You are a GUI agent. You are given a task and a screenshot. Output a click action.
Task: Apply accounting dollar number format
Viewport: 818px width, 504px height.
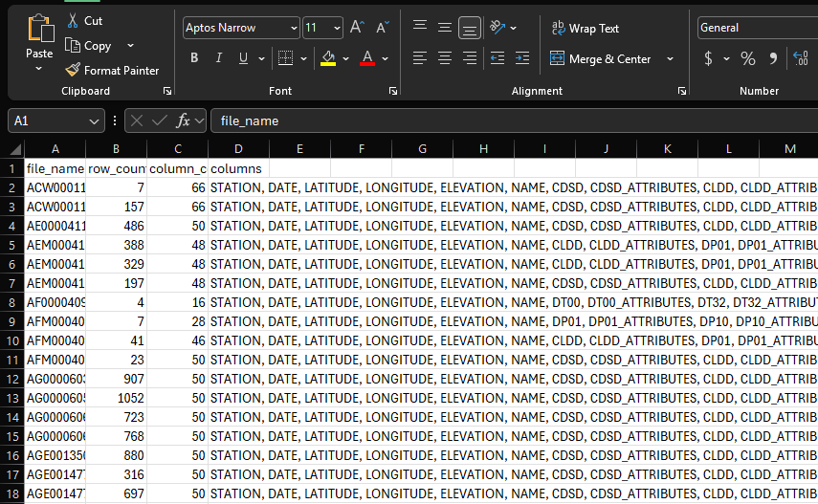pyautogui.click(x=708, y=58)
